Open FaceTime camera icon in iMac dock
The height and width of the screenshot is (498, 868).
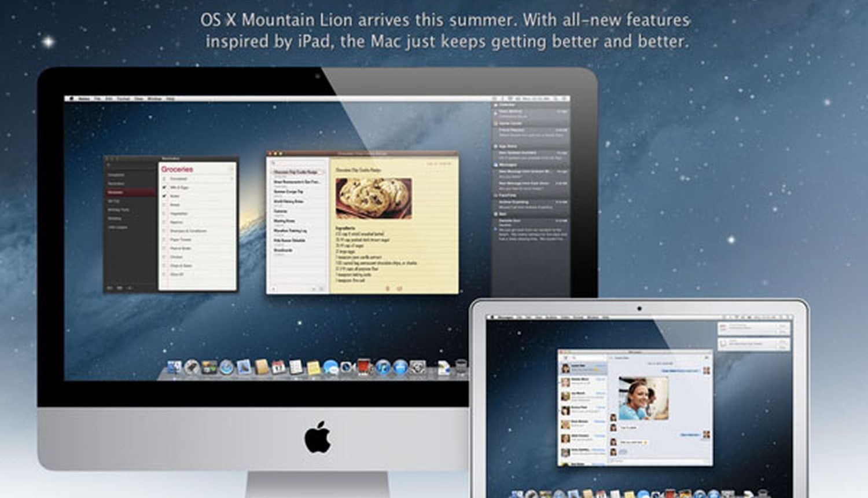point(347,367)
